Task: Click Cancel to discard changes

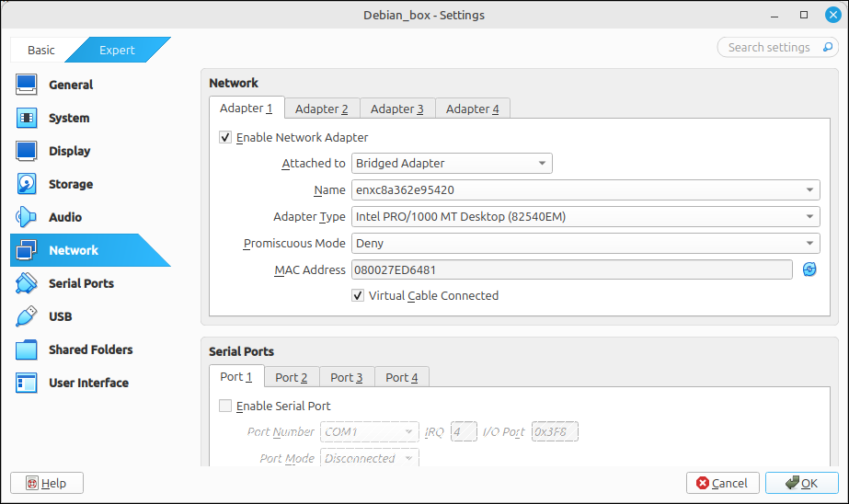Action: coord(722,483)
